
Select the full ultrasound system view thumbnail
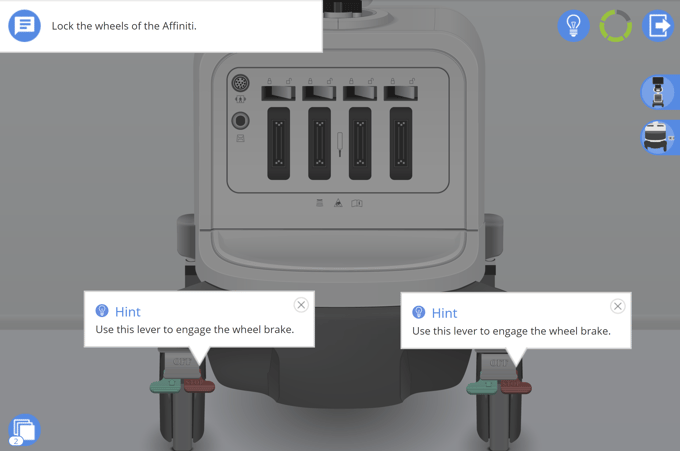[658, 92]
